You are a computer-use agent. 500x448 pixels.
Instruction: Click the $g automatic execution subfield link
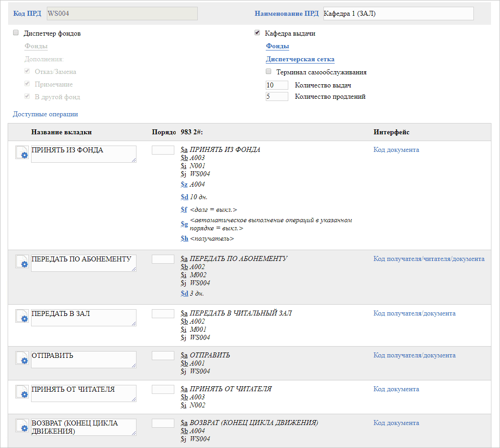[x=184, y=224]
